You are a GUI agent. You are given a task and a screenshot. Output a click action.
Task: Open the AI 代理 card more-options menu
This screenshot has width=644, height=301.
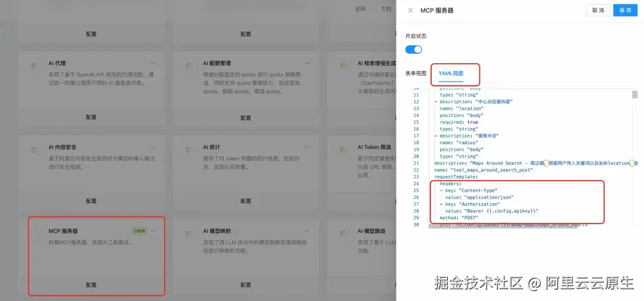coord(153,63)
